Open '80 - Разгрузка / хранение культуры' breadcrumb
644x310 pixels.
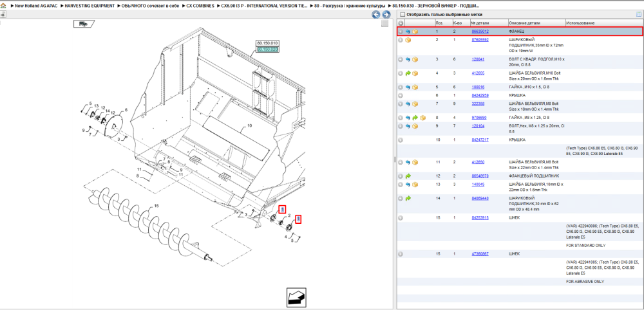350,6
